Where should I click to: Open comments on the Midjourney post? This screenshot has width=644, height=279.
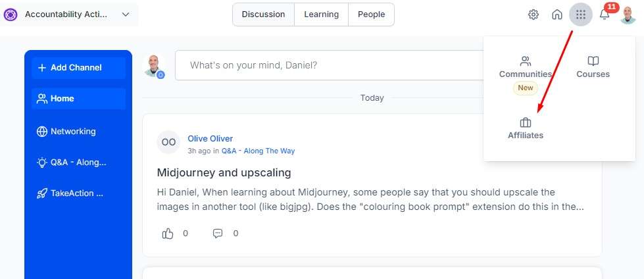[218, 233]
